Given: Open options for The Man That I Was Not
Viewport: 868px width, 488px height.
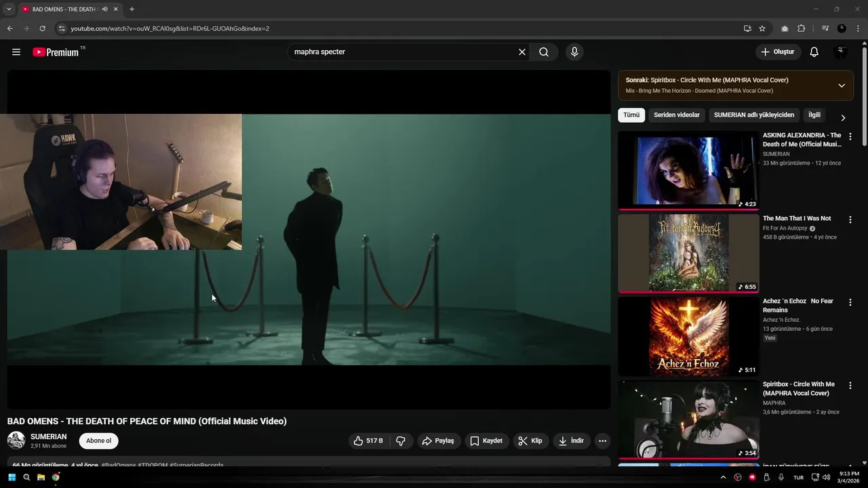Looking at the screenshot, I should tap(850, 220).
